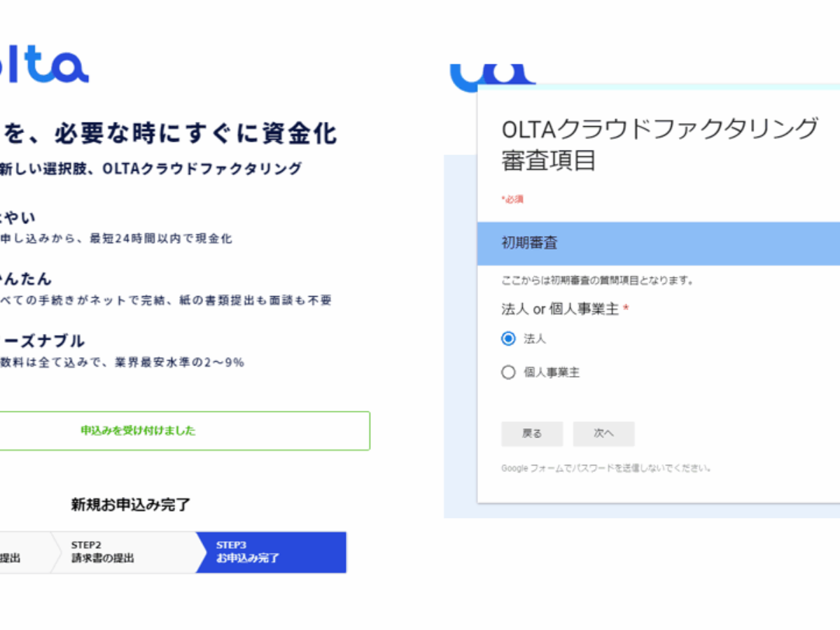Click the 戻る button
840x630 pixels.
click(x=532, y=434)
